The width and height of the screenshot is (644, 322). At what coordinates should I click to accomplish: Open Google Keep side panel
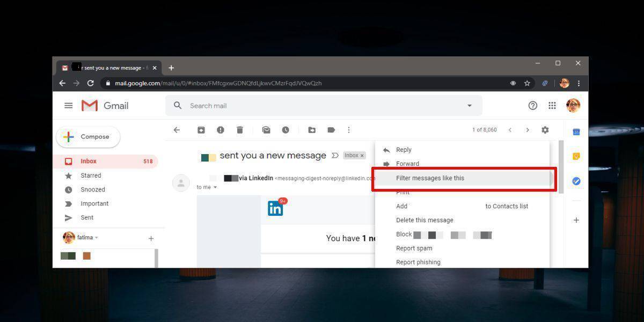pos(576,157)
